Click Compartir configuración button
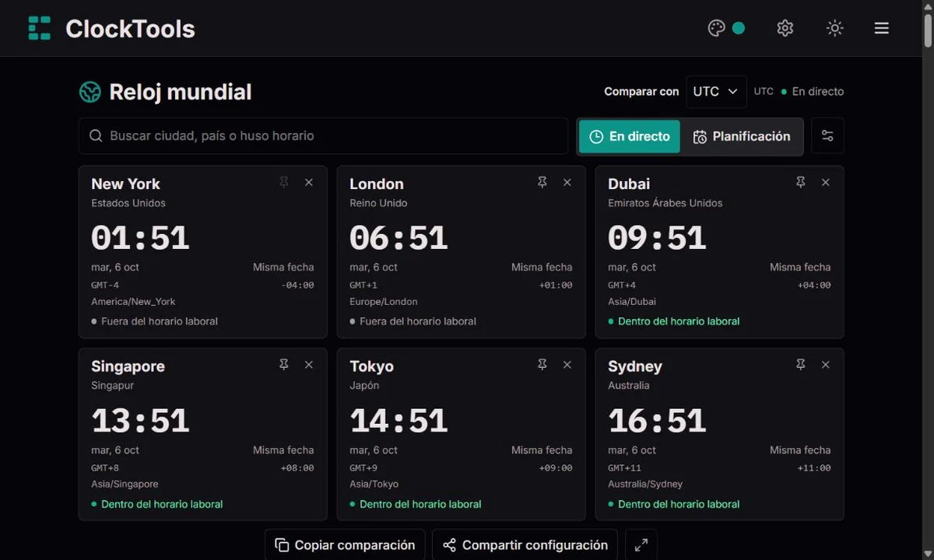 [x=525, y=545]
